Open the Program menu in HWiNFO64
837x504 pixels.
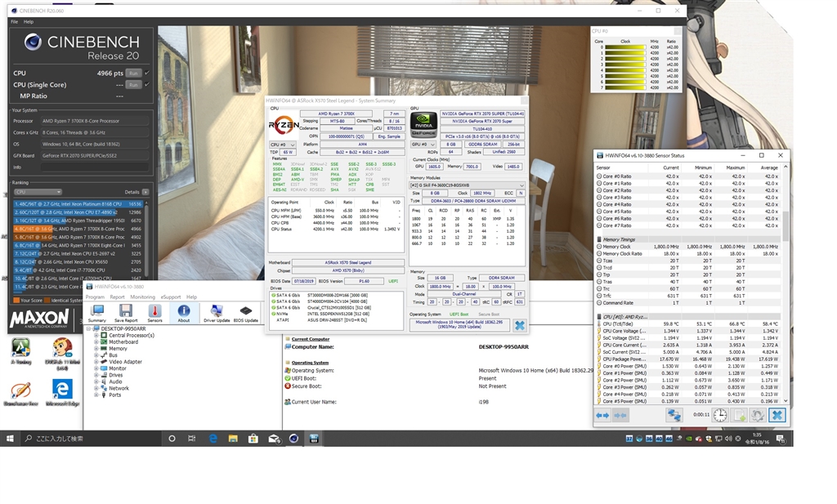(95, 297)
